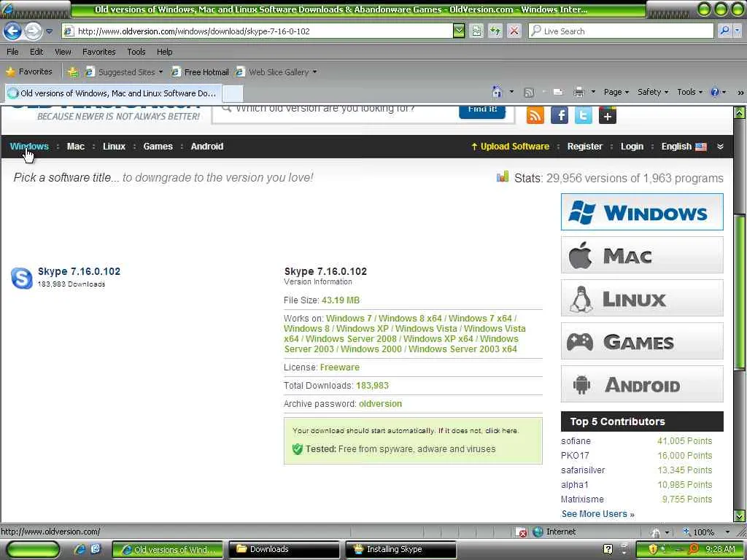Click the blue Skype logo icon
Image resolution: width=747 pixels, height=560 pixels.
pyautogui.click(x=21, y=278)
